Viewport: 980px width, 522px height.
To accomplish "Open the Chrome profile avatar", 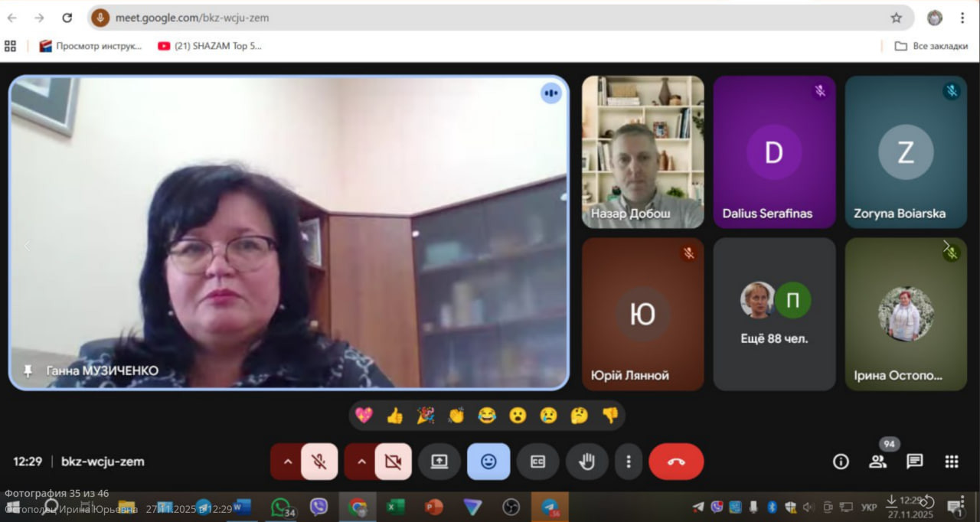I will pos(935,18).
